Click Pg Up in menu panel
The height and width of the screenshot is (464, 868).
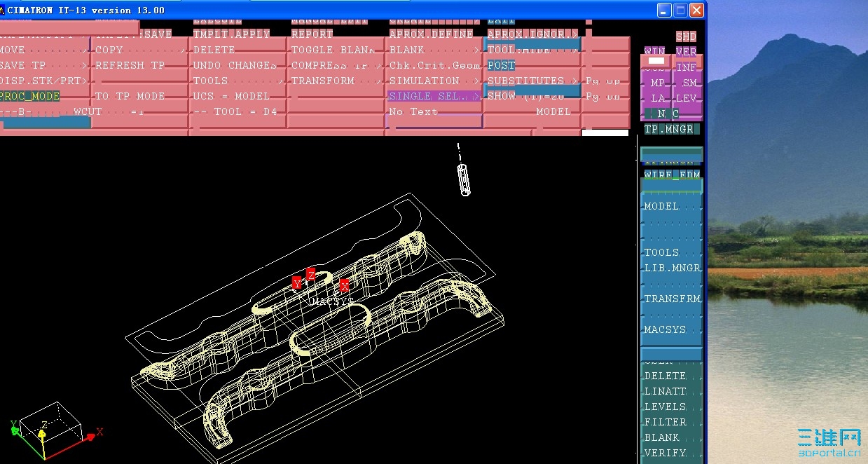pyautogui.click(x=603, y=81)
